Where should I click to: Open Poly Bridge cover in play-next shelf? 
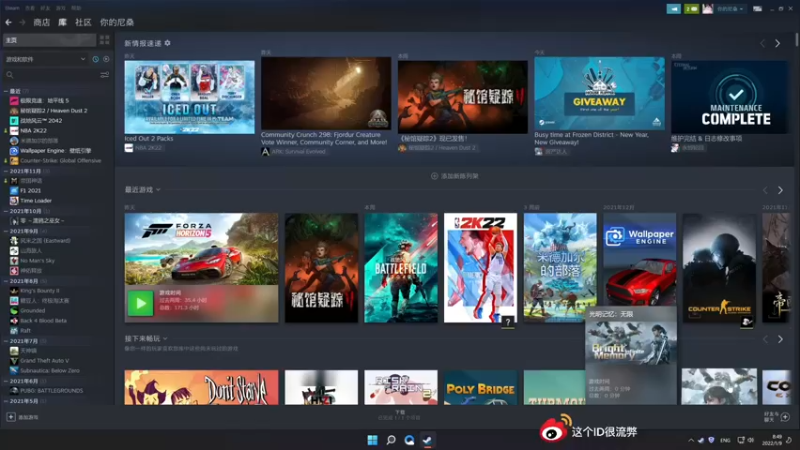480,387
